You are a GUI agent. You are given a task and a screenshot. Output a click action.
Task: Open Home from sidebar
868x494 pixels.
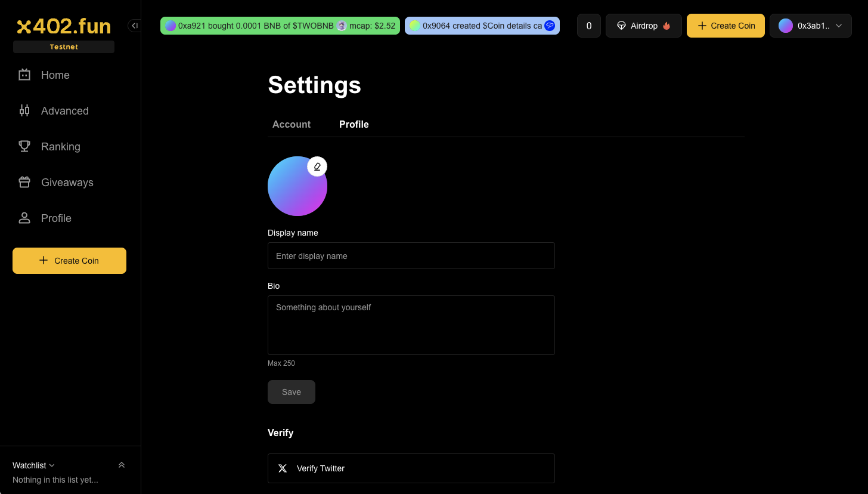pyautogui.click(x=55, y=75)
